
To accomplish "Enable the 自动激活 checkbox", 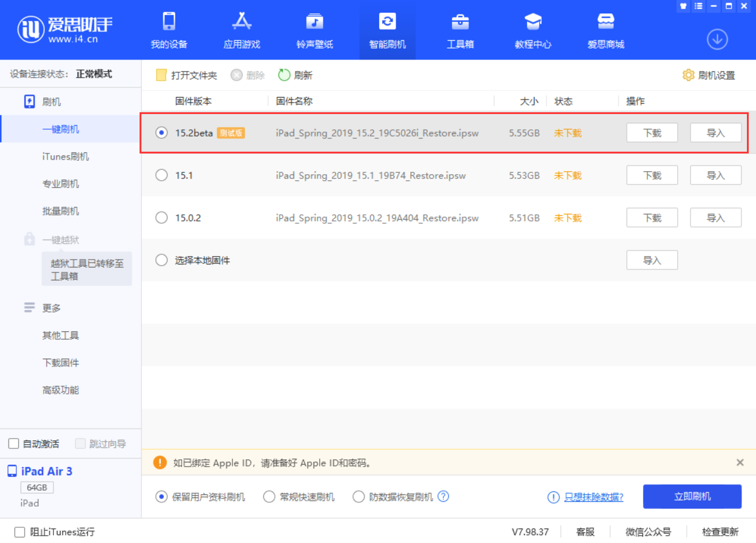I will pyautogui.click(x=13, y=444).
